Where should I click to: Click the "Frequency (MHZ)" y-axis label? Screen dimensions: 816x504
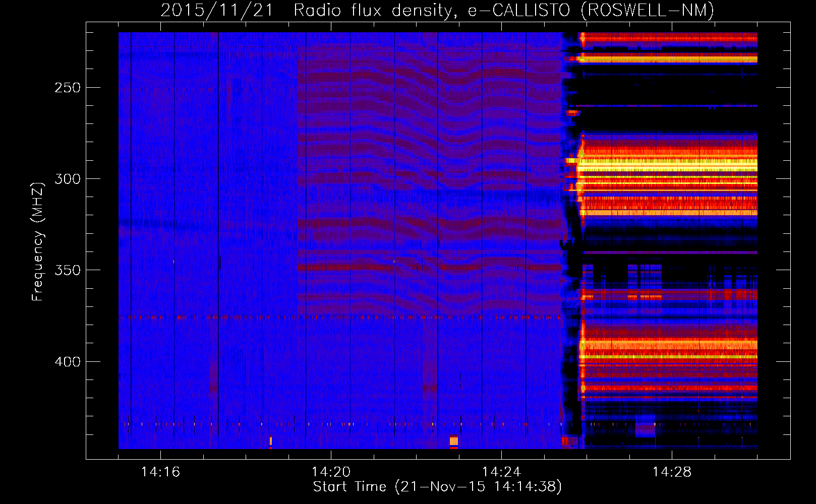pyautogui.click(x=38, y=242)
